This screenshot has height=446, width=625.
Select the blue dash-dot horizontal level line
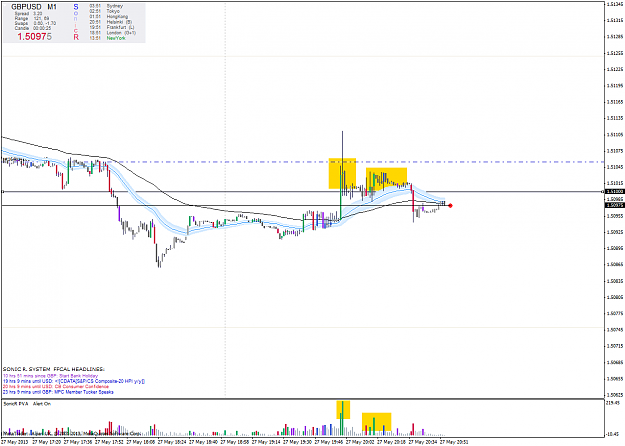[303, 162]
